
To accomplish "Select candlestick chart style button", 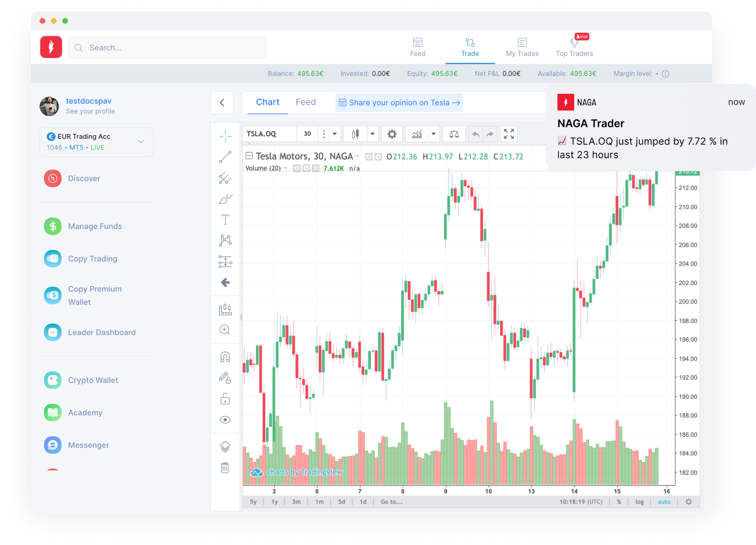I will pos(355,134).
